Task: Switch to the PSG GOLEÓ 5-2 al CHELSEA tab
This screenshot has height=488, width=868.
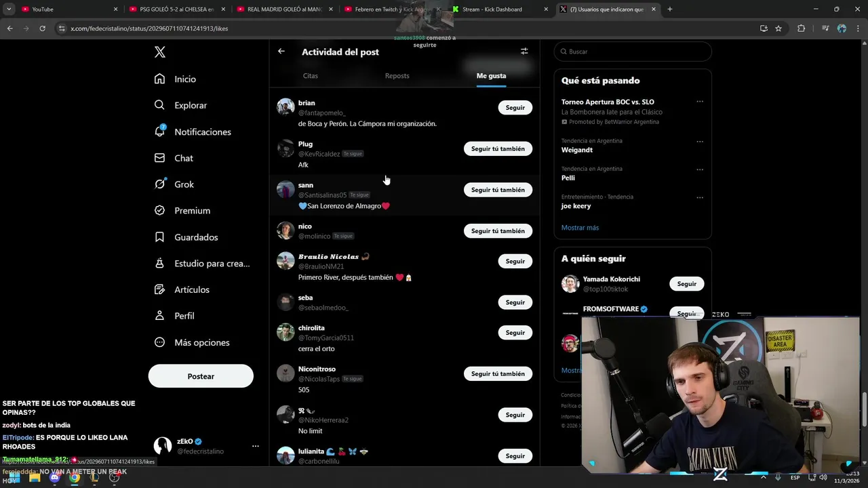Action: click(178, 9)
